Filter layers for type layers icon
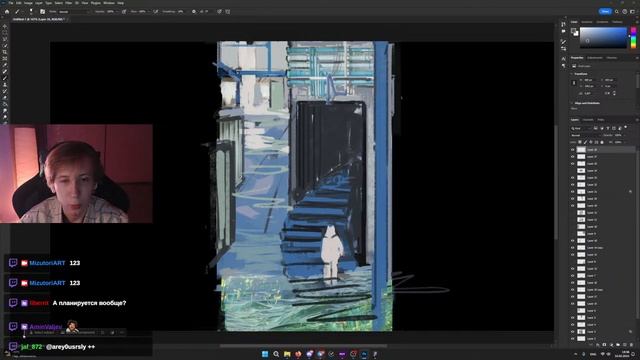The width and height of the screenshot is (640, 360). (608, 128)
